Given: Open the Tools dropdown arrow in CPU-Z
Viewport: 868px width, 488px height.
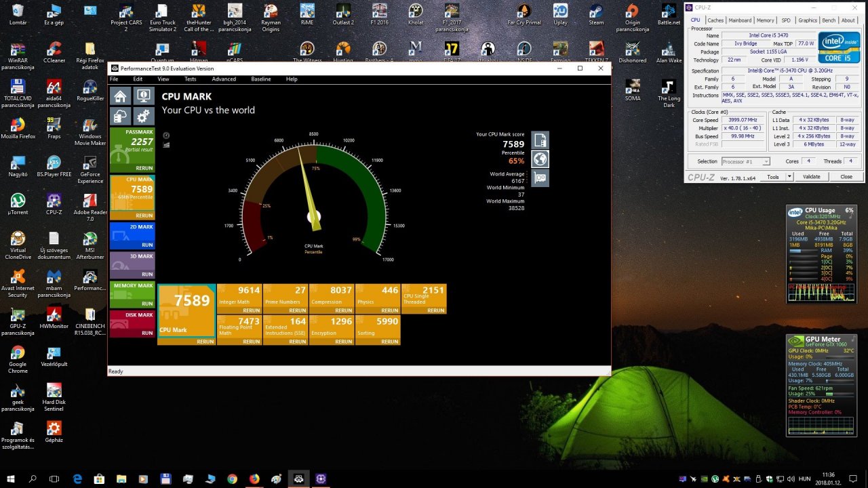Looking at the screenshot, I should pos(789,176).
